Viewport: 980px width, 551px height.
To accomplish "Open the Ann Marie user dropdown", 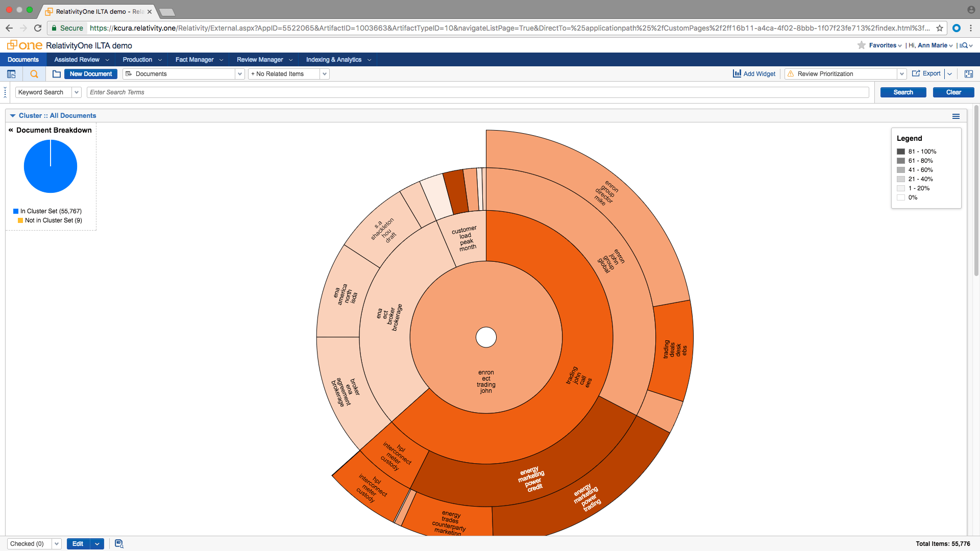I will tap(935, 45).
